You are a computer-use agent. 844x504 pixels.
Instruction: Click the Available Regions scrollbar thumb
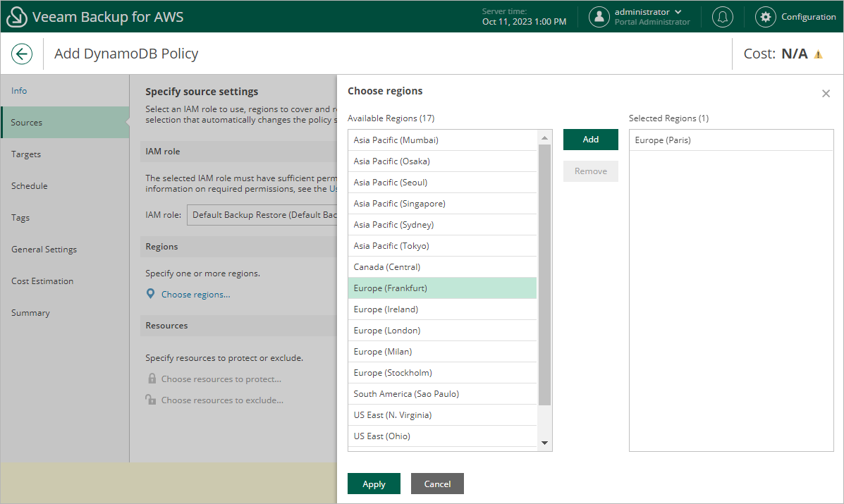[x=544, y=274]
